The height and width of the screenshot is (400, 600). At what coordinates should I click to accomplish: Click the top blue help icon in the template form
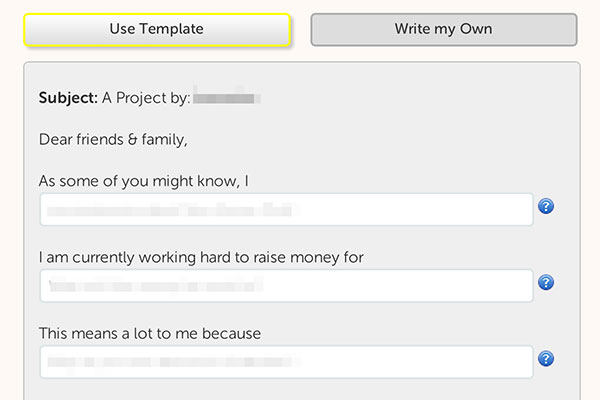tap(546, 206)
